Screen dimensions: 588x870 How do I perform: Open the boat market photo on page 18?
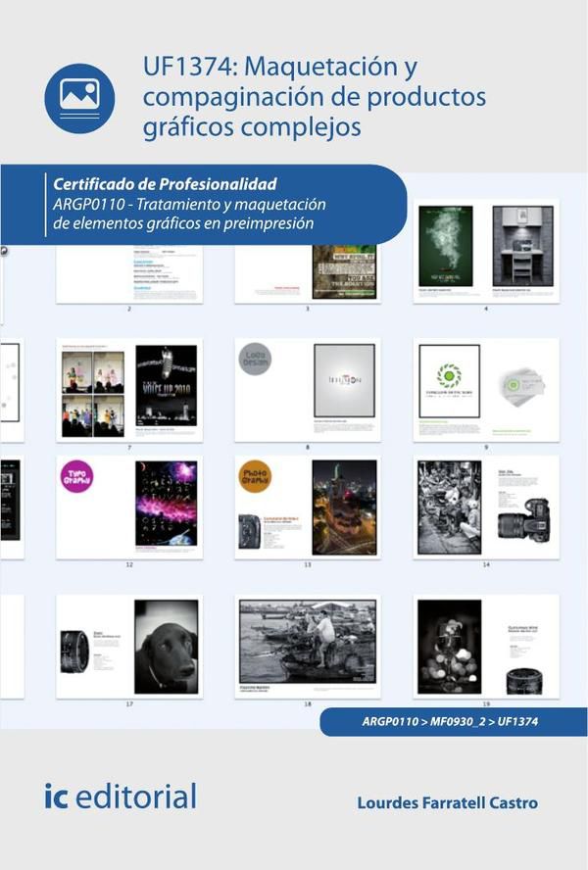307,641
